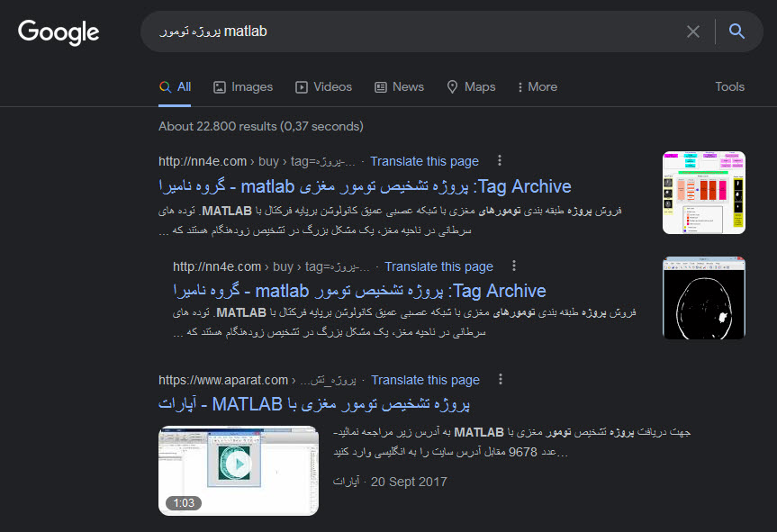Play the 1:03 Aparat video thumbnail
Viewport: 777px width, 532px height.
point(239,471)
